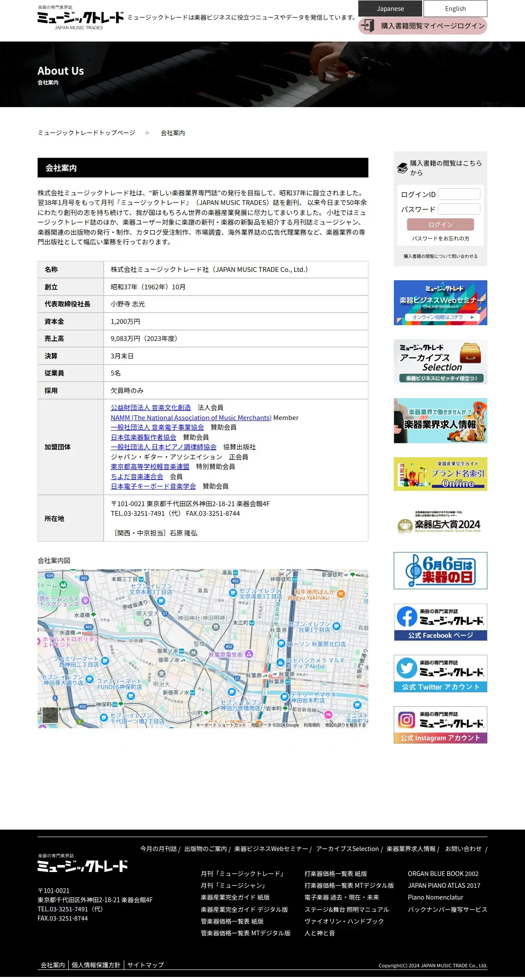
Task: Switch language to English
Action: tap(455, 8)
